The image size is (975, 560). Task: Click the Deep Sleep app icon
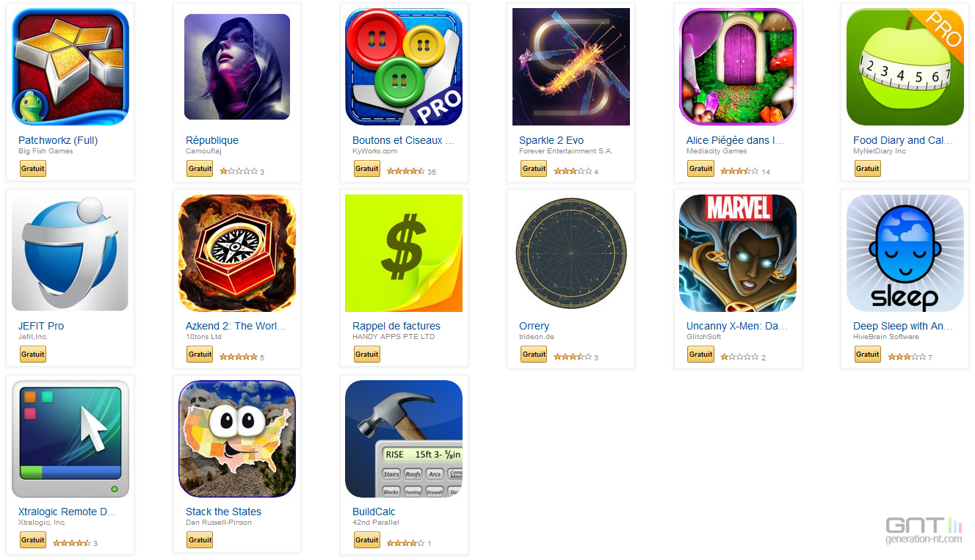pos(905,253)
